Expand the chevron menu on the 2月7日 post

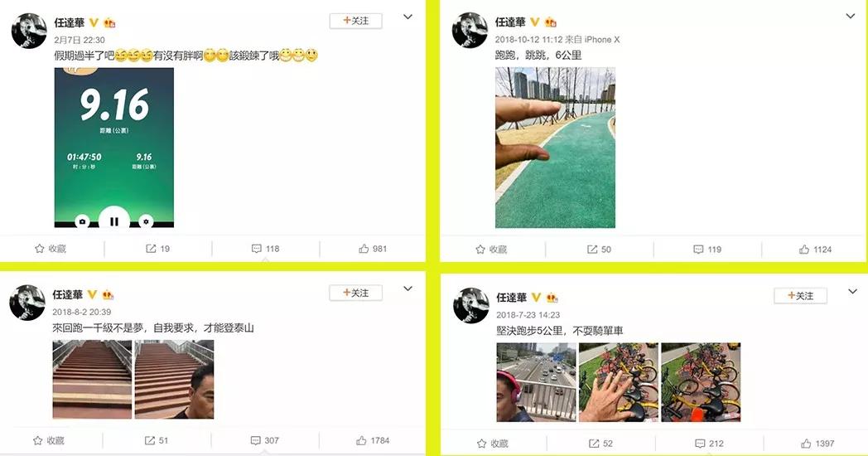click(x=408, y=17)
